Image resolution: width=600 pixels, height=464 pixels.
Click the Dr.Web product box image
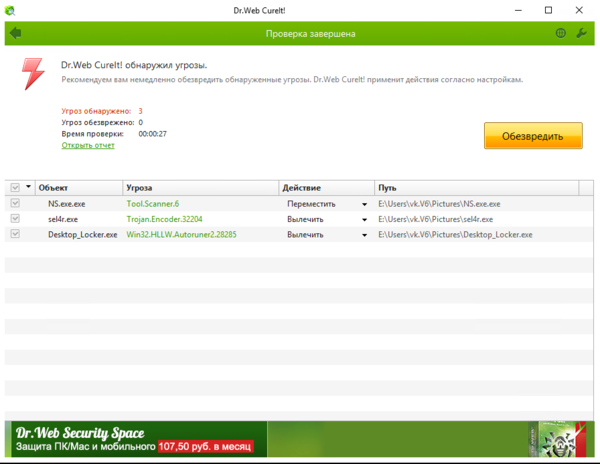[558, 439]
